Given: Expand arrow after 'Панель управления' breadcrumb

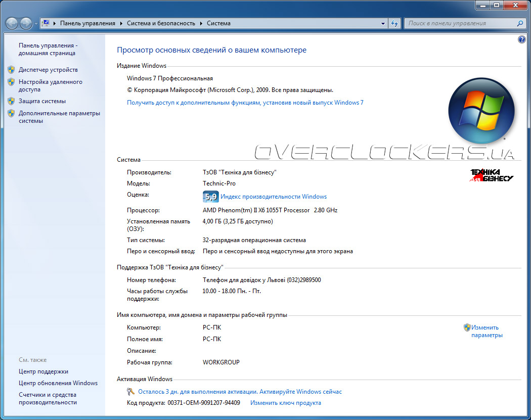Looking at the screenshot, I should tap(121, 23).
